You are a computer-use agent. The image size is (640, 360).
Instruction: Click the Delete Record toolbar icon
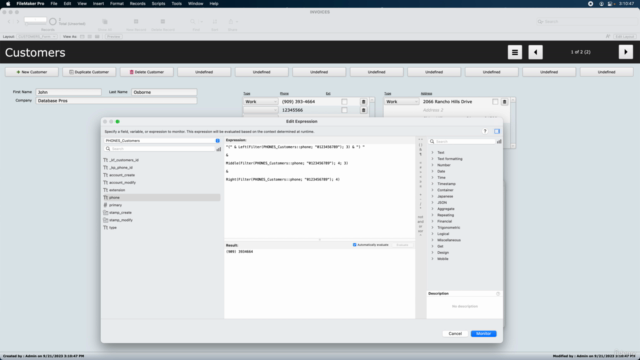162,22
